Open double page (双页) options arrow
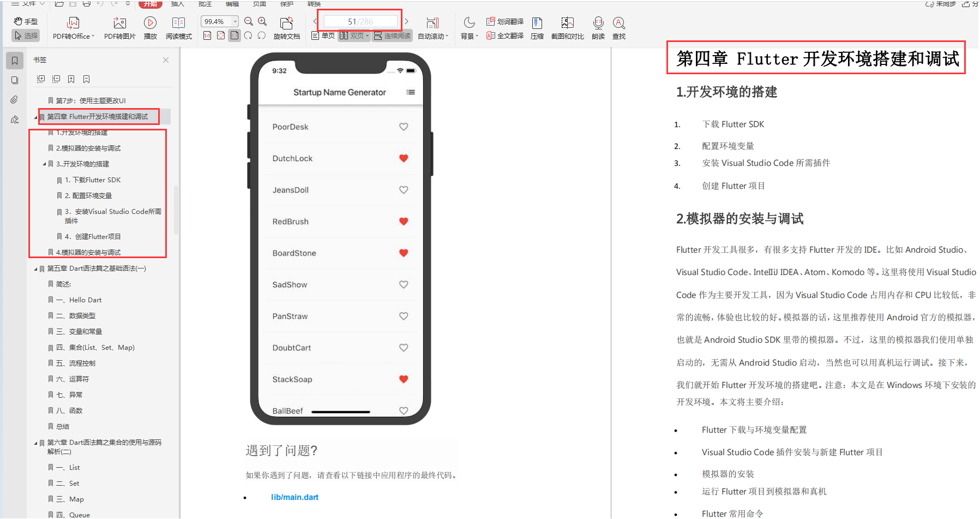The height and width of the screenshot is (519, 980). 367,35
